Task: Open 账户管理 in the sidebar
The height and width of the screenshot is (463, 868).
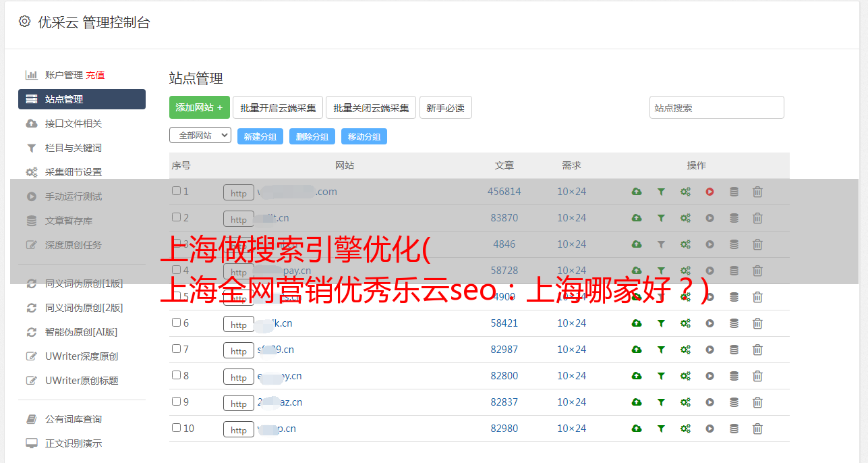Action: 63,75
